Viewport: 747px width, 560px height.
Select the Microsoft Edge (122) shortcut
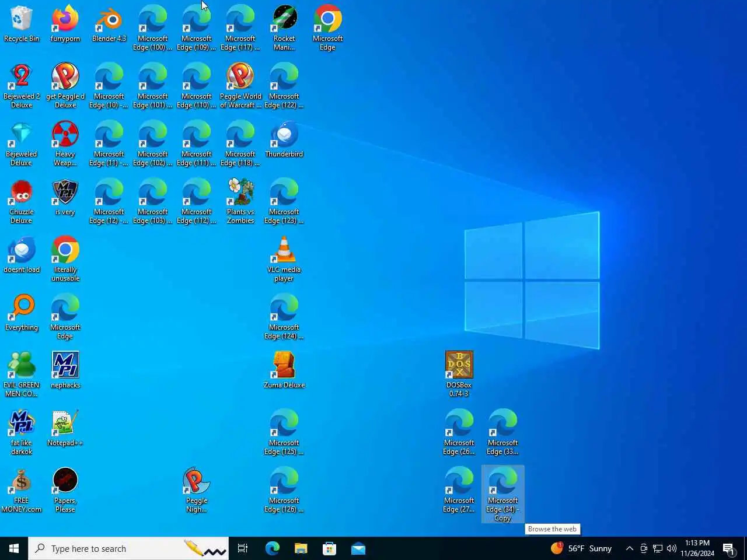pos(284,86)
